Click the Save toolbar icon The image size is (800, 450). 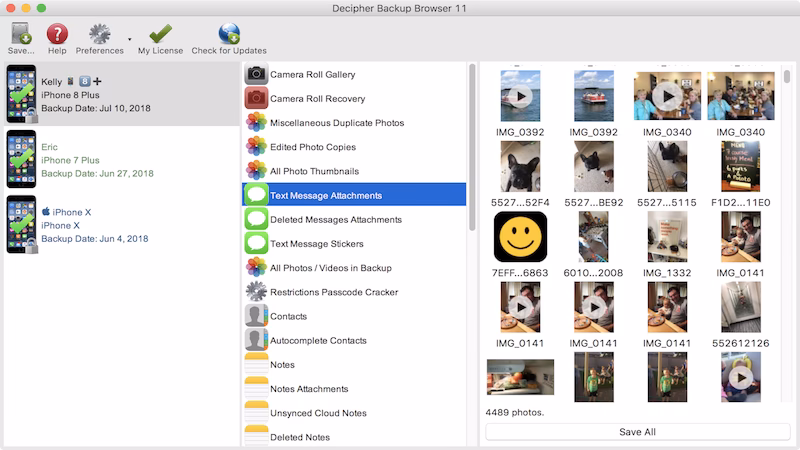(21, 34)
